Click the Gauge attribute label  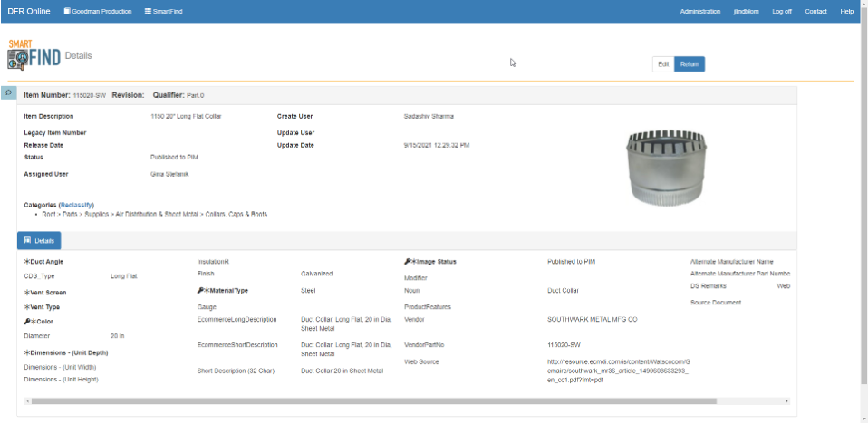point(207,306)
